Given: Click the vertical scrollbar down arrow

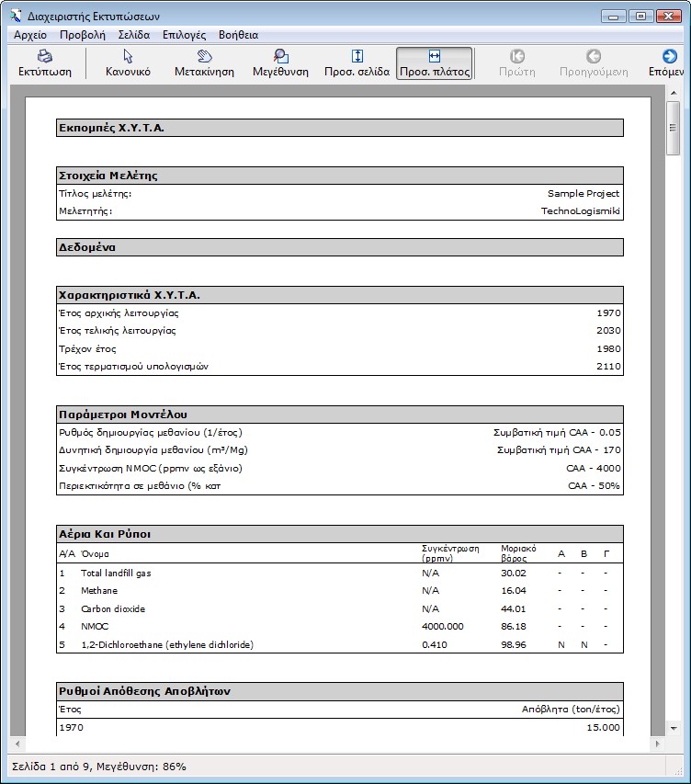Looking at the screenshot, I should 674,729.
